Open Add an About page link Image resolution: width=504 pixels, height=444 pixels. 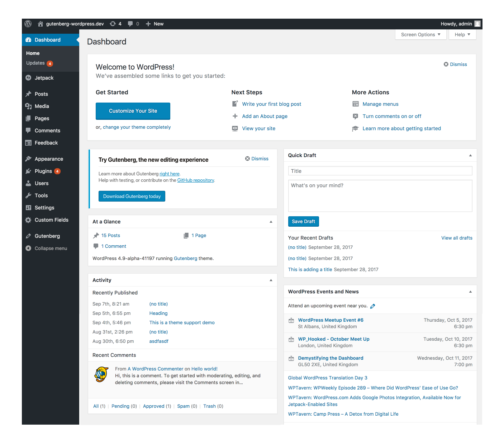pyautogui.click(x=265, y=116)
